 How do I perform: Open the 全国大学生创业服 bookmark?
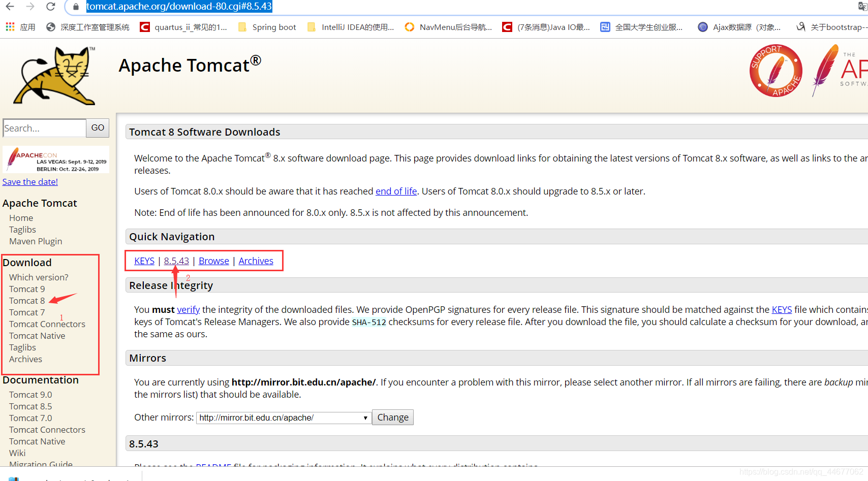(x=641, y=27)
